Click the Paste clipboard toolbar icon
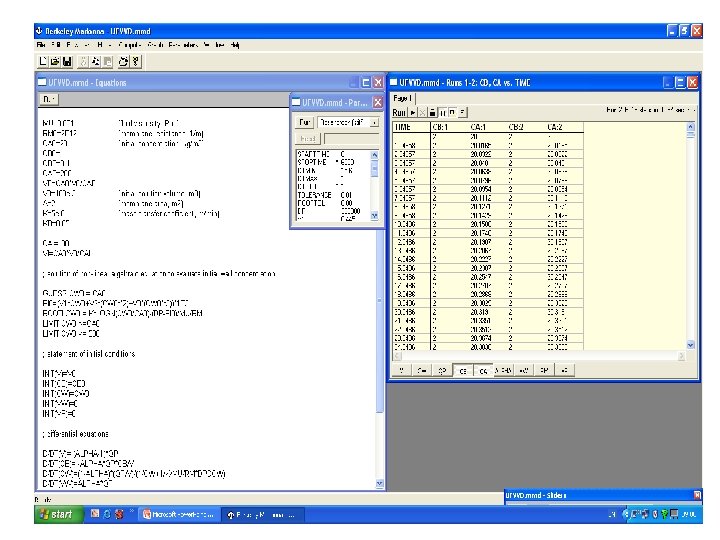720x540 pixels. [x=107, y=61]
